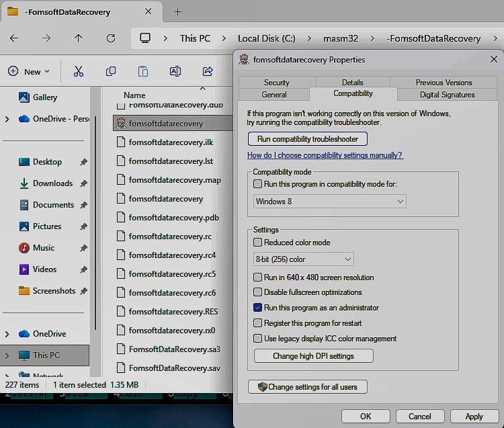Click the PC monitor icon in address bar
This screenshot has height=428, width=504.
click(x=145, y=38)
